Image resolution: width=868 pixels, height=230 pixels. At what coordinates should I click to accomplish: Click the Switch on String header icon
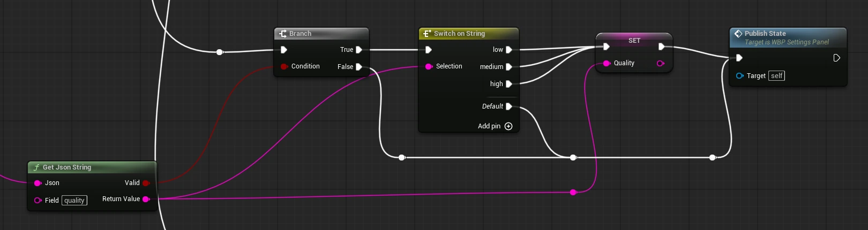click(427, 34)
